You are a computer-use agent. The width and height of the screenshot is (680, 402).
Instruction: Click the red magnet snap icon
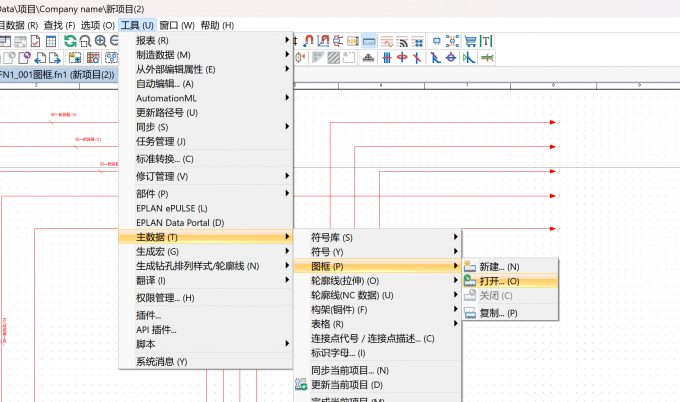[x=308, y=41]
